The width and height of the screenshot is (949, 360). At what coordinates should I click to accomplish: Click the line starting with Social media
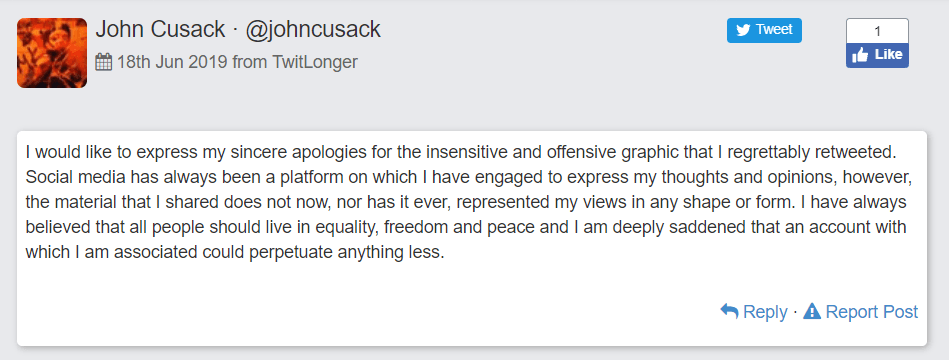point(468,178)
